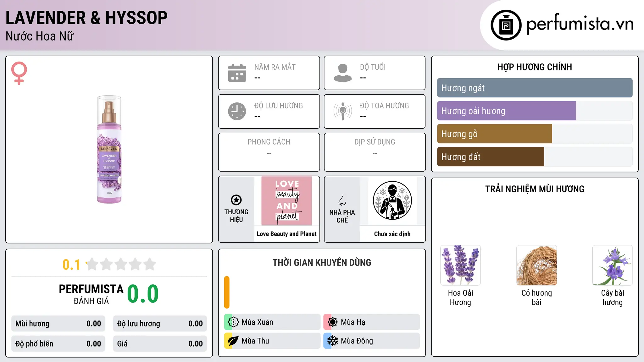644x362 pixels.
Task: Click the Mùa Đông snowflake icon
Action: [x=333, y=341]
